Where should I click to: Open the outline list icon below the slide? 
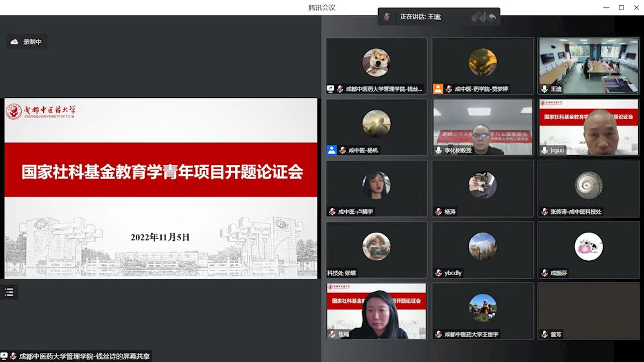tap(9, 292)
